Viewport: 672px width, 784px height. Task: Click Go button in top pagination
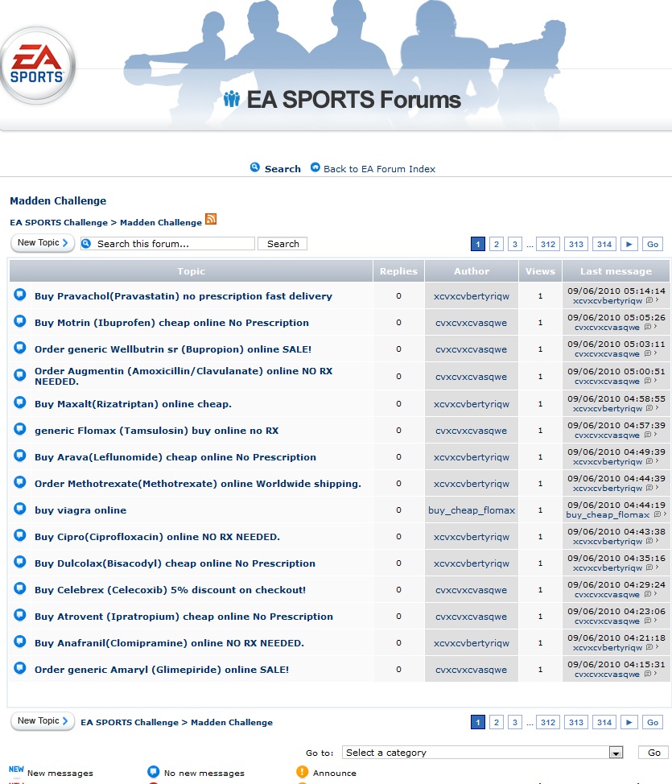pyautogui.click(x=653, y=244)
